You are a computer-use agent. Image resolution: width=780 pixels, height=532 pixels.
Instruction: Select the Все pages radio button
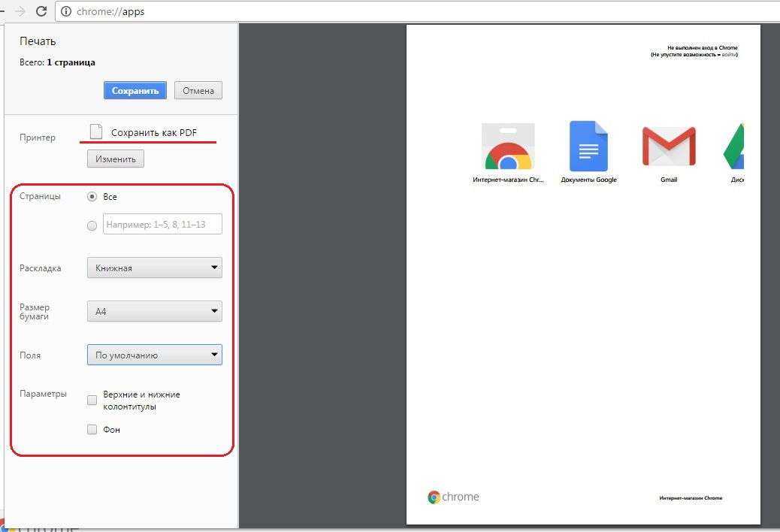(92, 196)
